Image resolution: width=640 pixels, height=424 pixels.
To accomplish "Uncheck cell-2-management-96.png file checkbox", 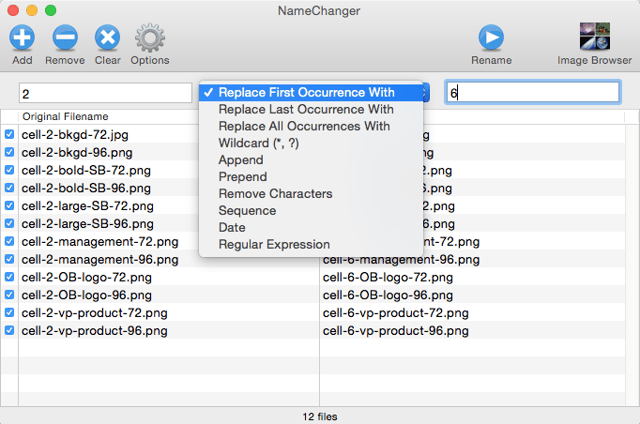I will tap(9, 259).
